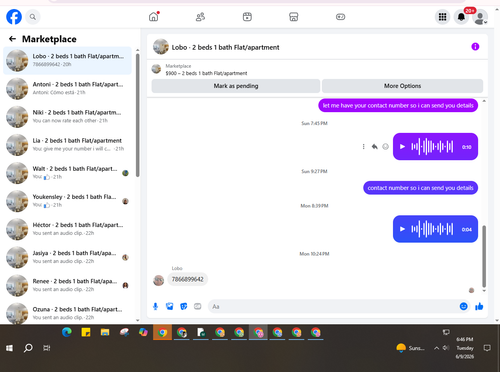Open the Renee conversation in list
500x372 pixels.
click(x=67, y=285)
